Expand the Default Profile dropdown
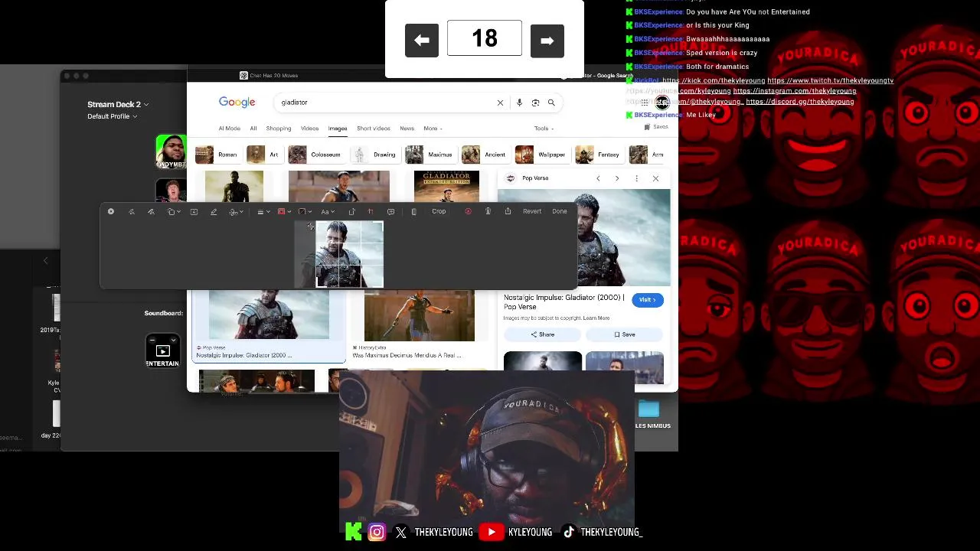Screen dimensions: 980x551 pos(113,116)
